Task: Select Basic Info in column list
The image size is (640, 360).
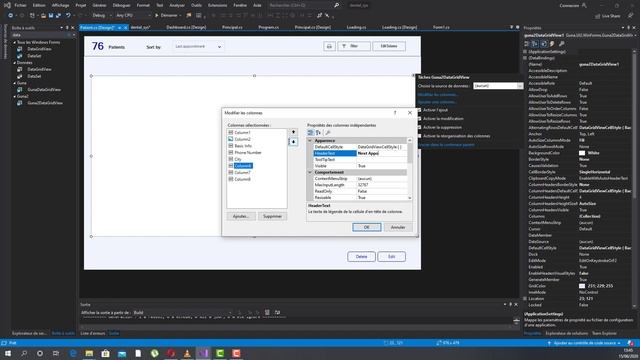Action: pyautogui.click(x=243, y=146)
